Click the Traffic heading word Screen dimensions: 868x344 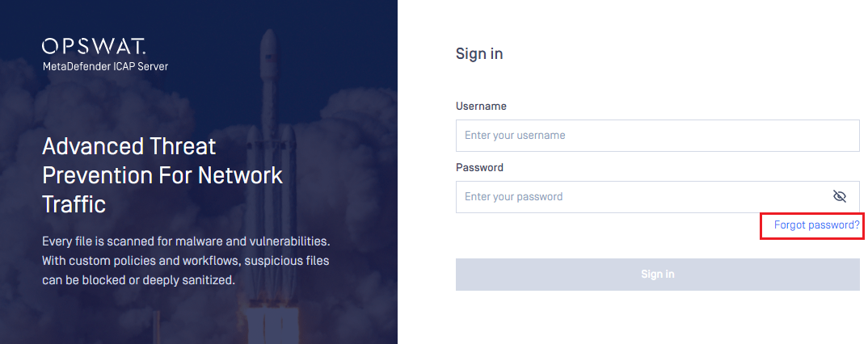[74, 204]
